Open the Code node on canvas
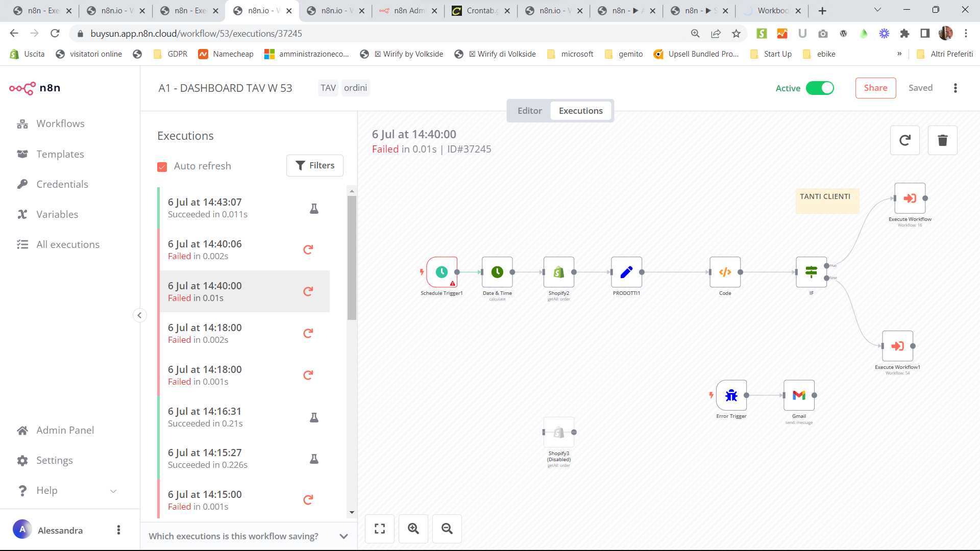This screenshot has height=551, width=980. point(725,272)
